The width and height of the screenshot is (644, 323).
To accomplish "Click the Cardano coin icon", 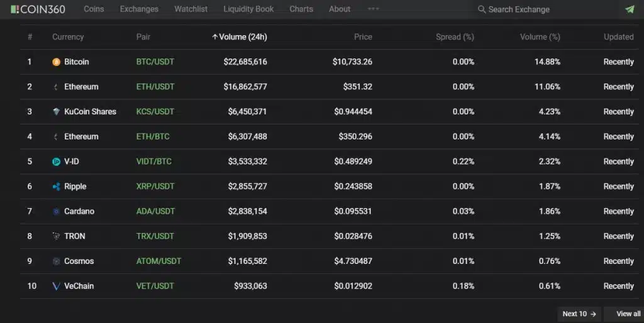I will coord(56,211).
